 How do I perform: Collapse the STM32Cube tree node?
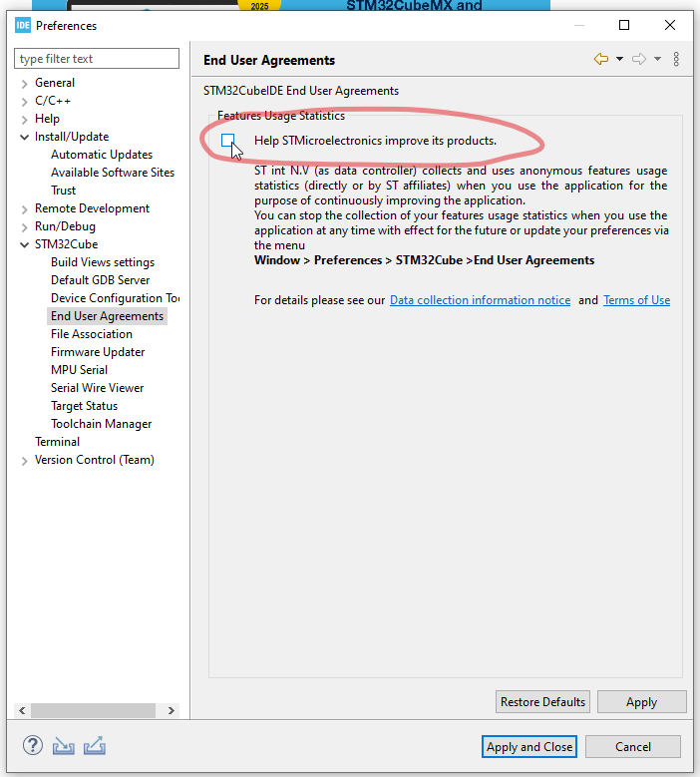(x=24, y=244)
